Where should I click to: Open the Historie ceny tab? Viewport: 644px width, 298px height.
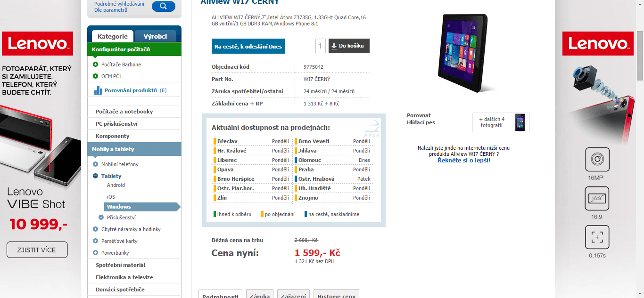coord(336,295)
